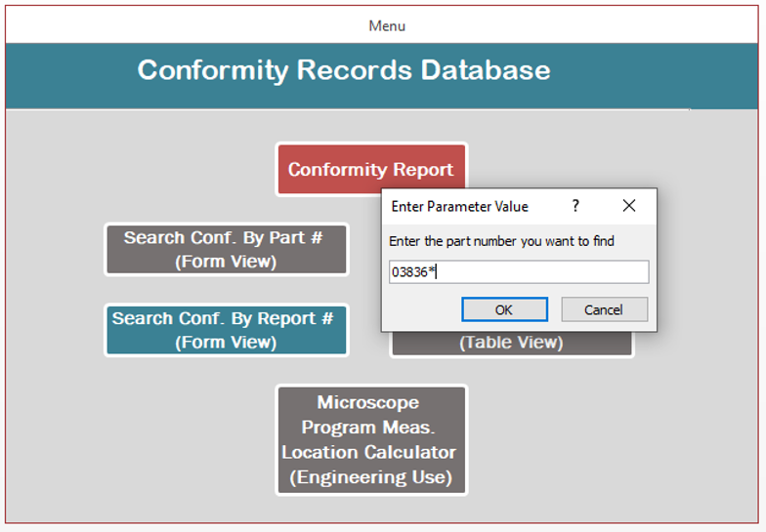
Task: Cancel the Enter Parameter Value dialog
Action: pyautogui.click(x=604, y=309)
